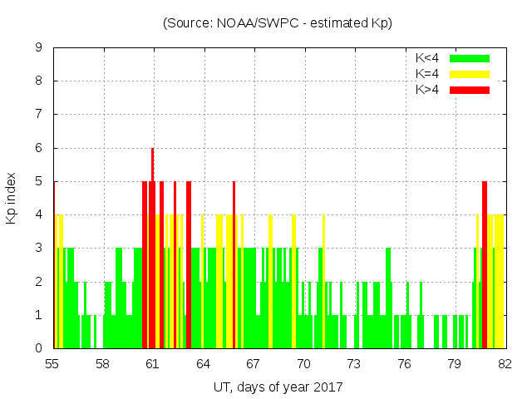Image resolution: width=532 pixels, height=399 pixels.
Task: Click the red K>4 legend swatch
Action: pos(470,90)
